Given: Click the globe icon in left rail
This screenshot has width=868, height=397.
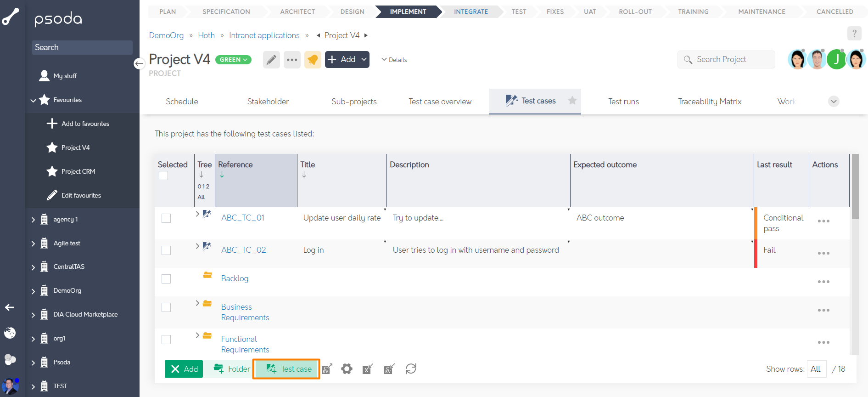Looking at the screenshot, I should tap(10, 333).
